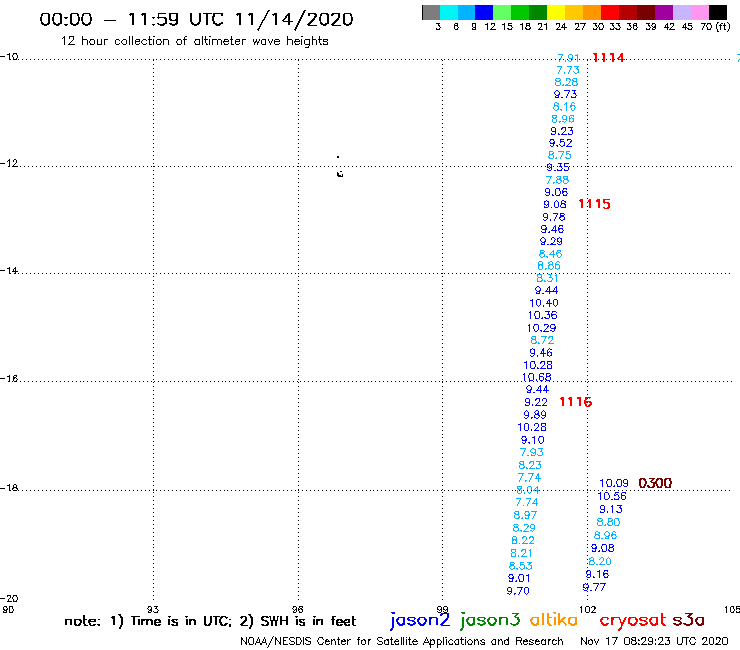Screen dimensions: 740x650
Task: Click the green jason3 legend label
Action: pyautogui.click(x=490, y=620)
